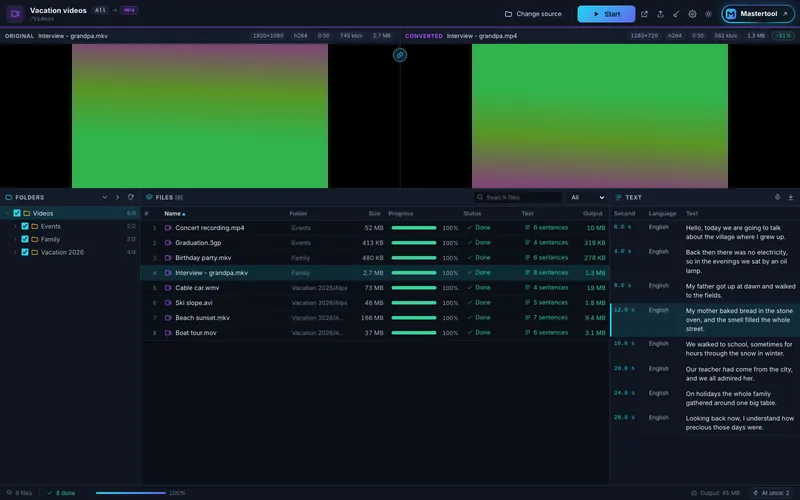Viewport: 800px width, 500px height.
Task: Click in the Search files input field
Action: 518,197
